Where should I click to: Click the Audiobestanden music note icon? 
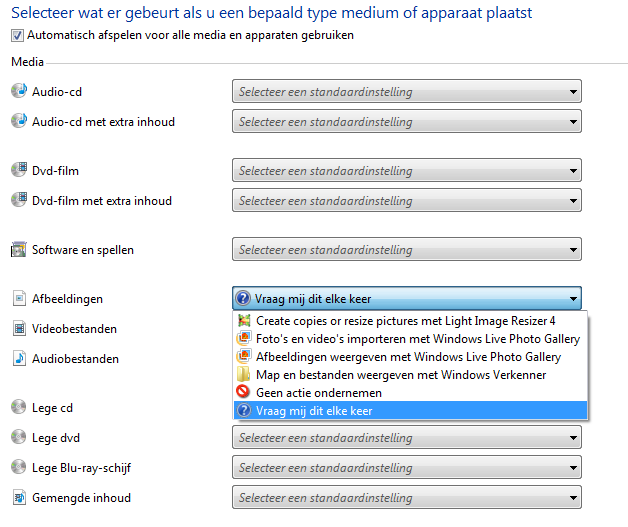click(19, 358)
